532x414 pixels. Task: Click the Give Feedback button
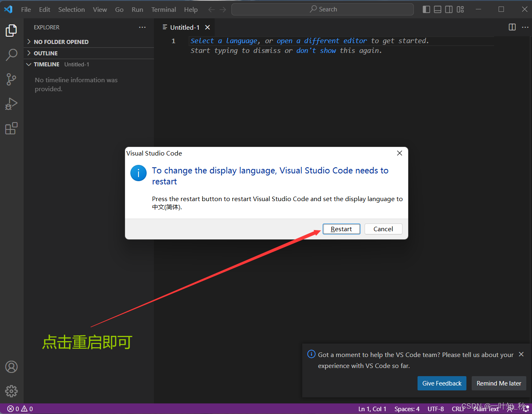442,383
